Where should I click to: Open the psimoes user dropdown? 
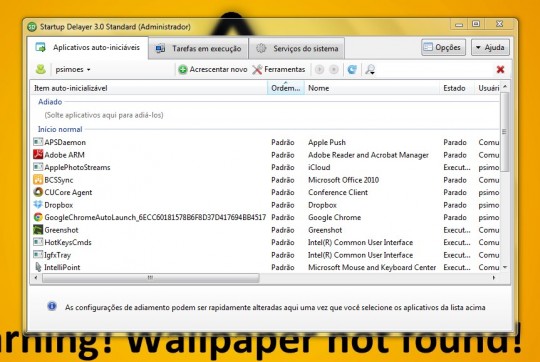pyautogui.click(x=73, y=70)
